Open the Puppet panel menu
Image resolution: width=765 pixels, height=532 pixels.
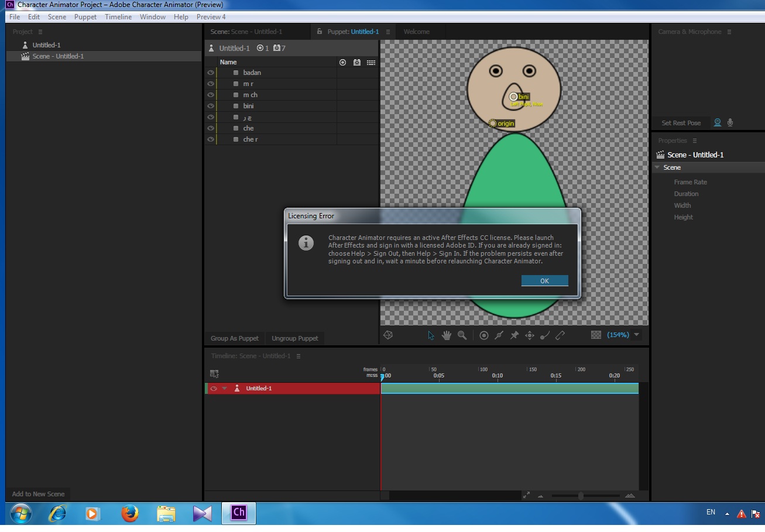[387, 32]
